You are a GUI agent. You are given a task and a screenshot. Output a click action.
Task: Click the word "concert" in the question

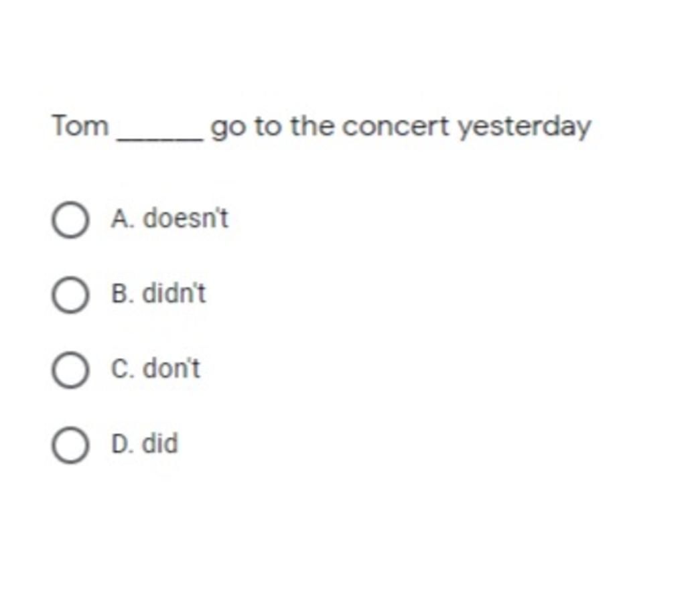pyautogui.click(x=395, y=127)
